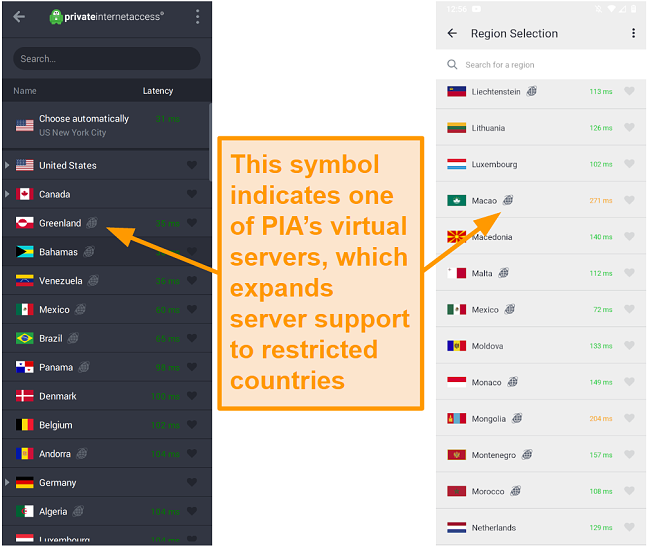Connect to Denmark server
This screenshot has height=550, width=650.
(x=107, y=396)
